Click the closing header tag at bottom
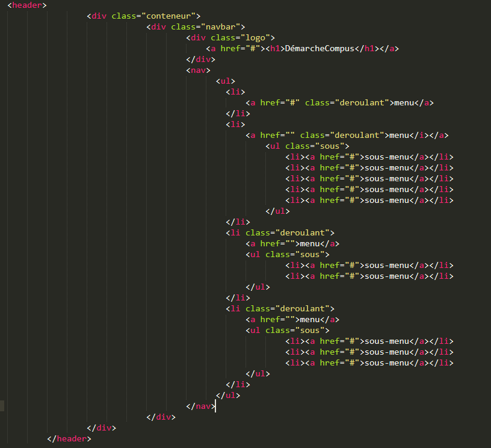Image resolution: width=491 pixels, height=448 pixels. coord(69,439)
